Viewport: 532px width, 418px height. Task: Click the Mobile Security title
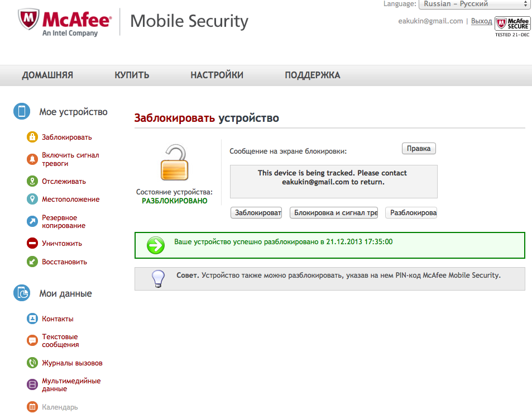click(189, 21)
